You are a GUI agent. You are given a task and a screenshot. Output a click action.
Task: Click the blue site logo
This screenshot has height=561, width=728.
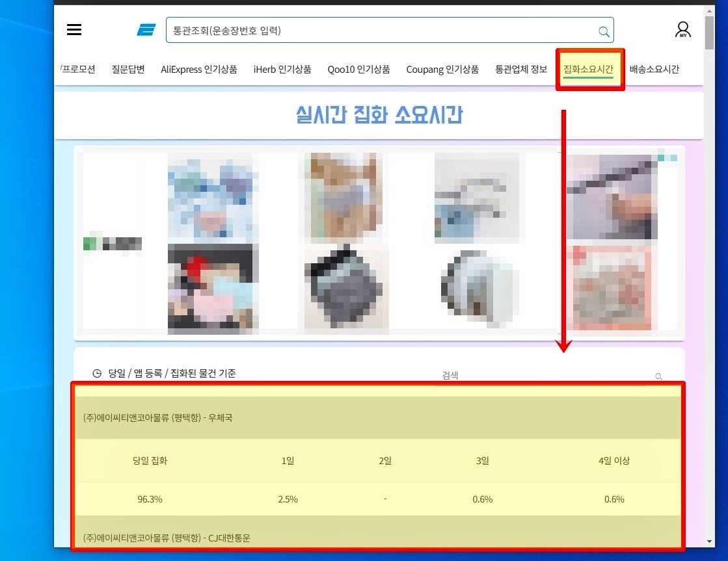pyautogui.click(x=146, y=30)
